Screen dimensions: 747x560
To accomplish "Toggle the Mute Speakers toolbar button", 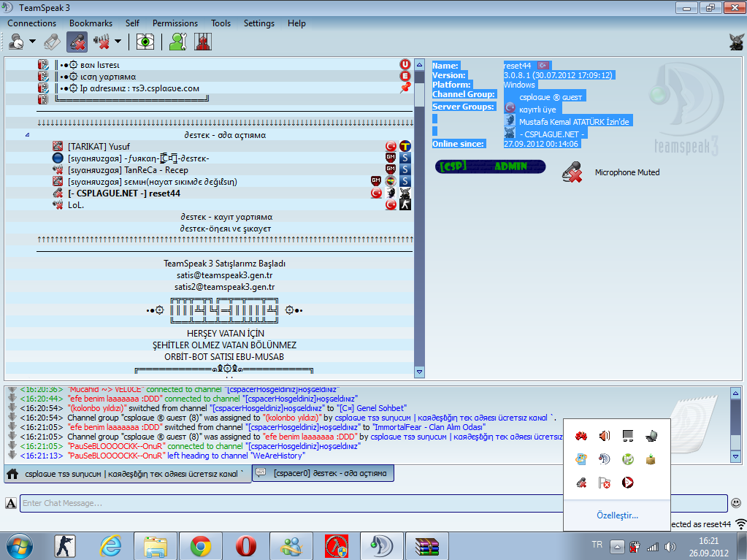I will 101,42.
